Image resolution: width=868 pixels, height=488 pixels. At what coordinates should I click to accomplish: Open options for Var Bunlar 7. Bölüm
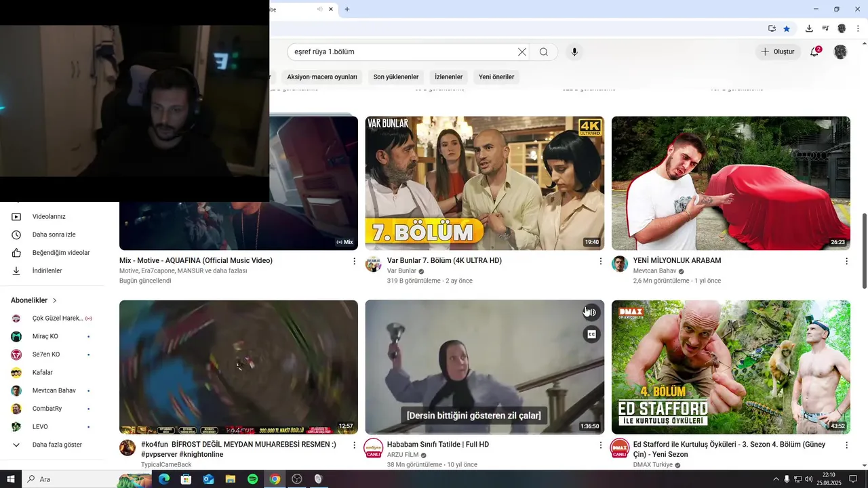tap(600, 261)
